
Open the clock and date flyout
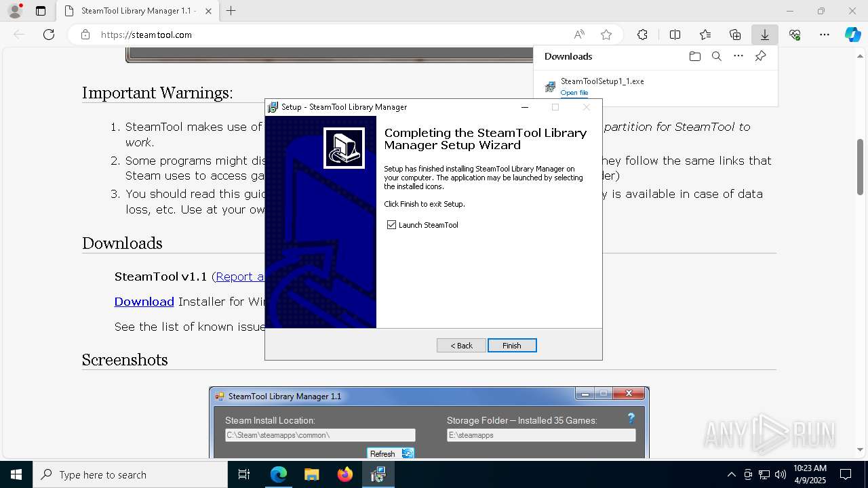point(810,474)
